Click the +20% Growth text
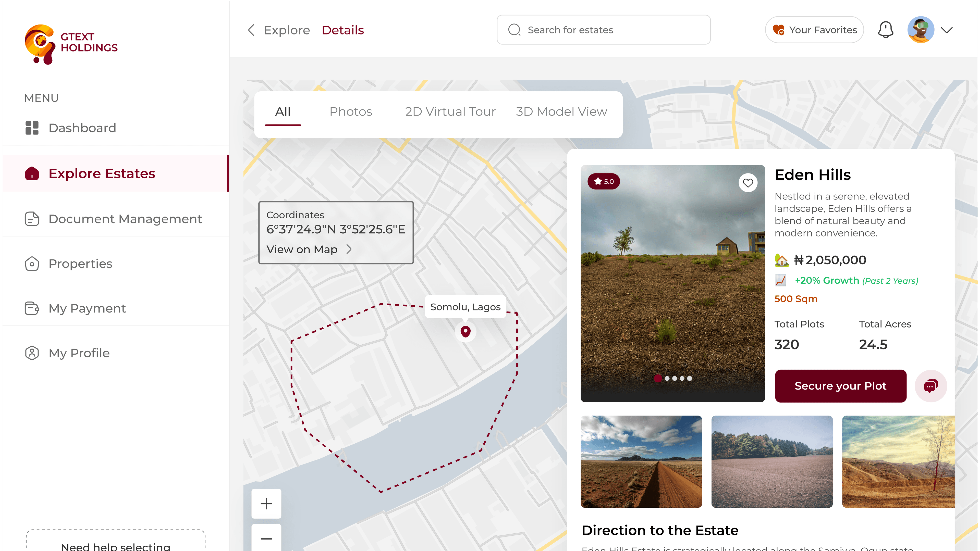This screenshot has height=551, width=980. click(827, 281)
